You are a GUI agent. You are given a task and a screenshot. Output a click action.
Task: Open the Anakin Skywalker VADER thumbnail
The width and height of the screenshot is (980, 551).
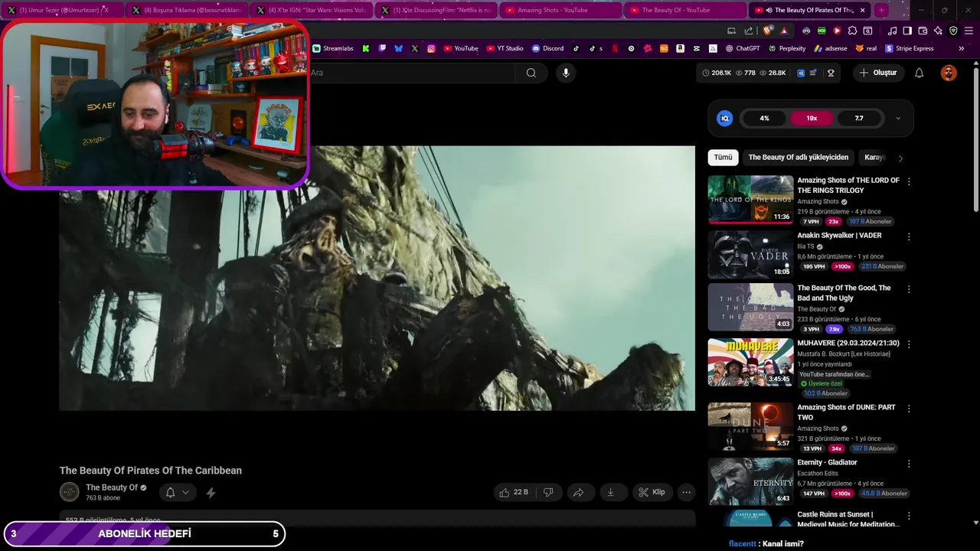[750, 255]
